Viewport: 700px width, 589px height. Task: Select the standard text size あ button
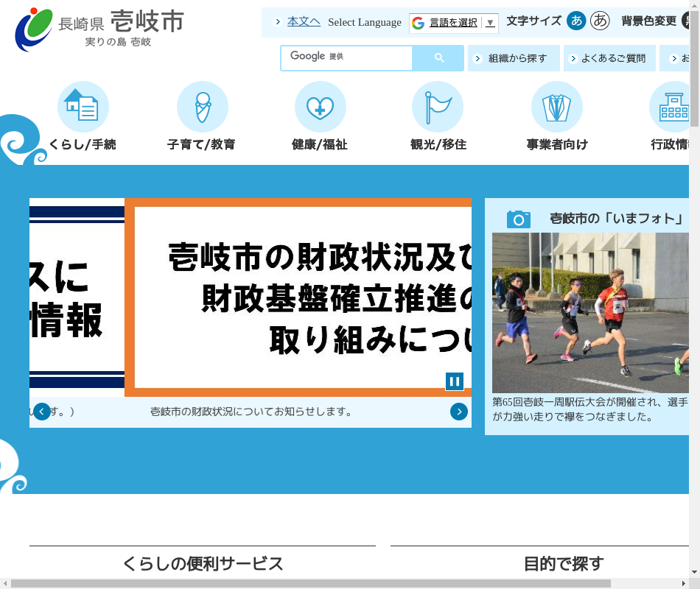[575, 21]
